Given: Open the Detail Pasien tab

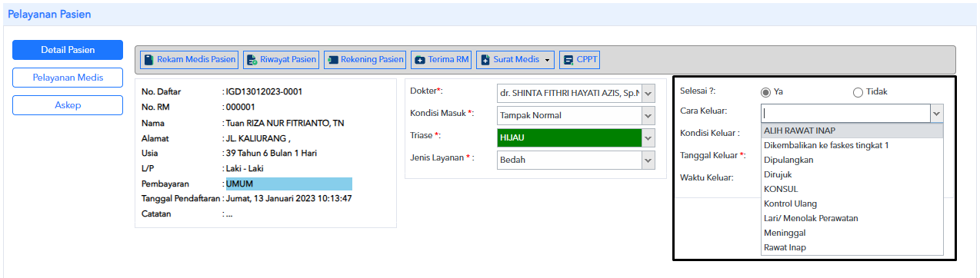Looking at the screenshot, I should tap(68, 50).
